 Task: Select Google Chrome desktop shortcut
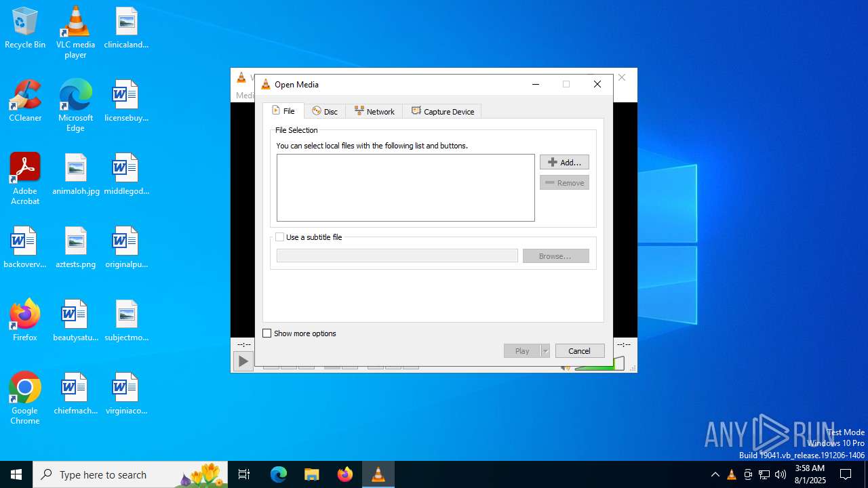[x=25, y=399]
